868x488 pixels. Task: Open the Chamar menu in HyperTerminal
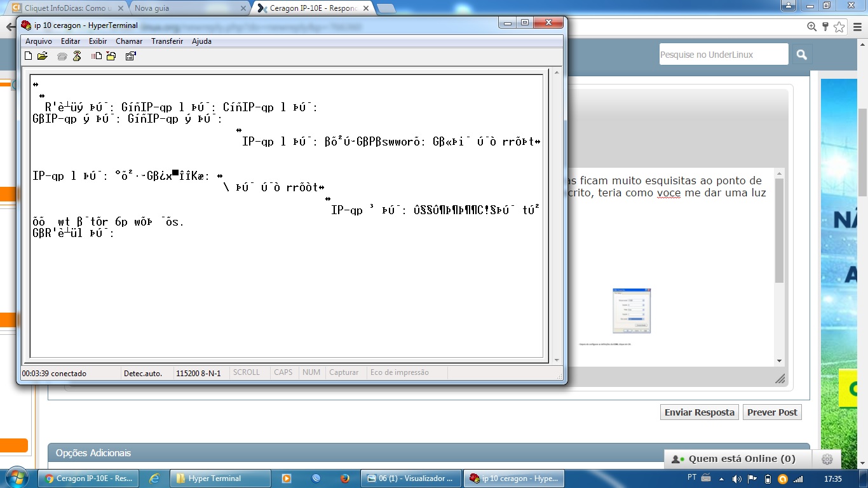pos(129,41)
